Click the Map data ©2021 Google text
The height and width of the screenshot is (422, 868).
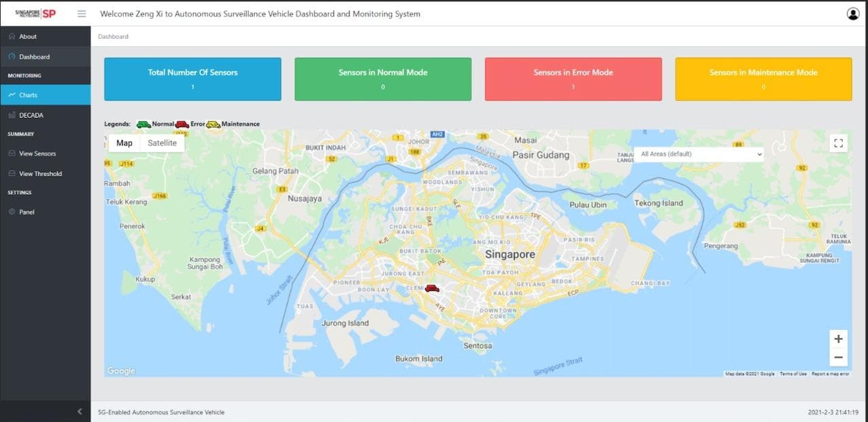[x=750, y=374]
